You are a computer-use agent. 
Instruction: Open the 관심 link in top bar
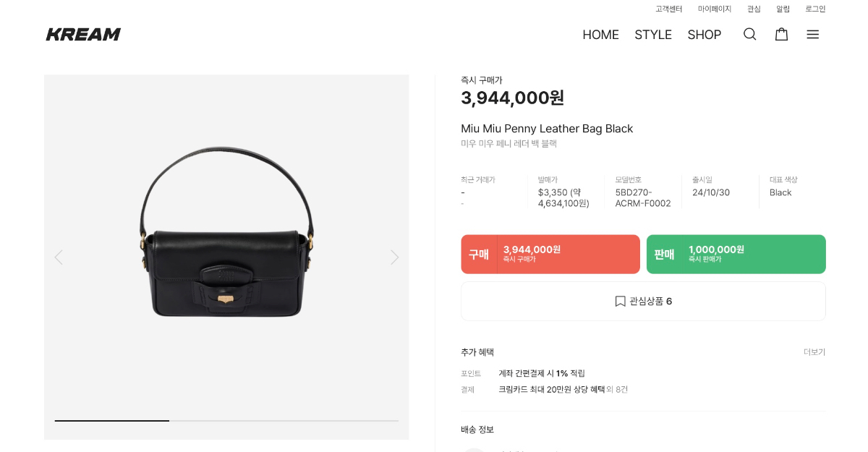[x=754, y=9]
